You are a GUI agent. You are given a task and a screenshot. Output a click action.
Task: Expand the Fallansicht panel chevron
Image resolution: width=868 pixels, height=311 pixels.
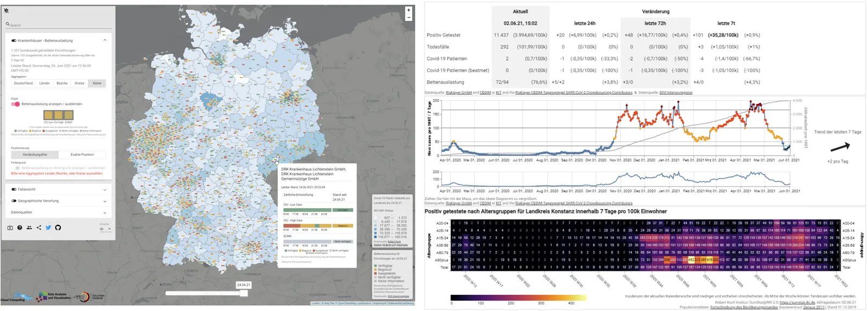[x=105, y=190]
